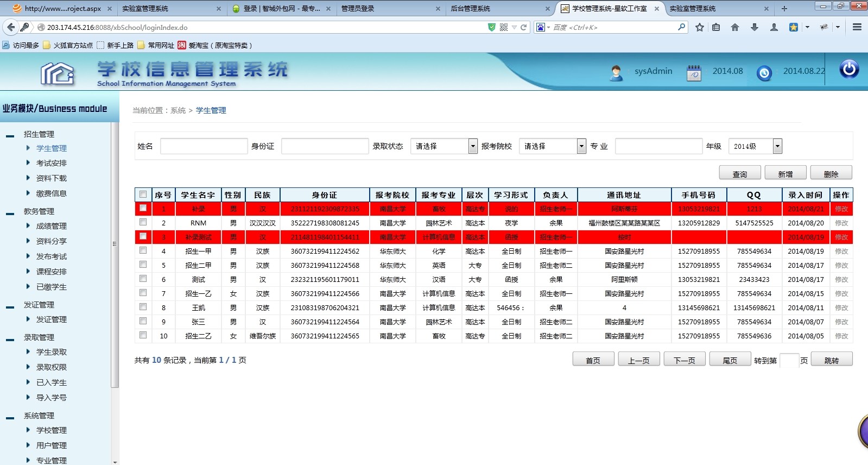Screen dimensions: 868x465
Task: Open the browser hamburger menu
Action: click(857, 27)
